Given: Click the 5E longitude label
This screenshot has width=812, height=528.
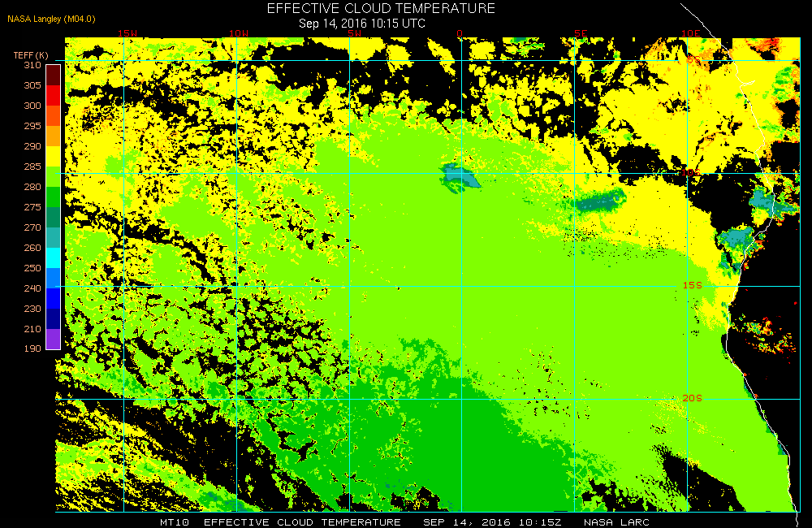Looking at the screenshot, I should point(581,33).
